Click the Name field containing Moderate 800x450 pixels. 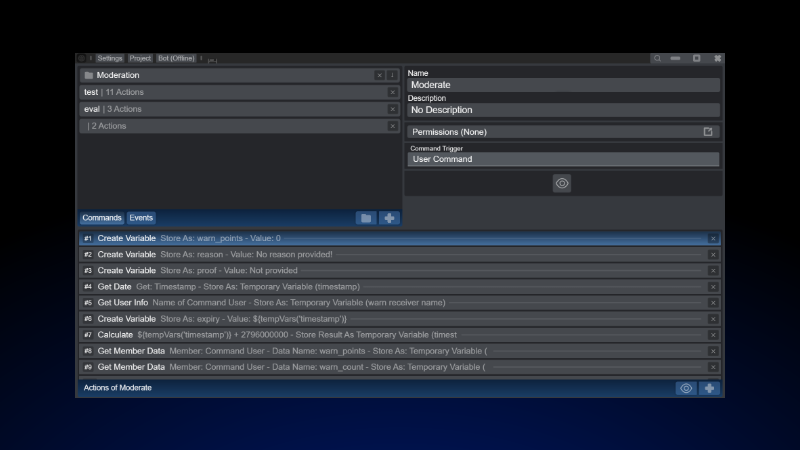562,86
